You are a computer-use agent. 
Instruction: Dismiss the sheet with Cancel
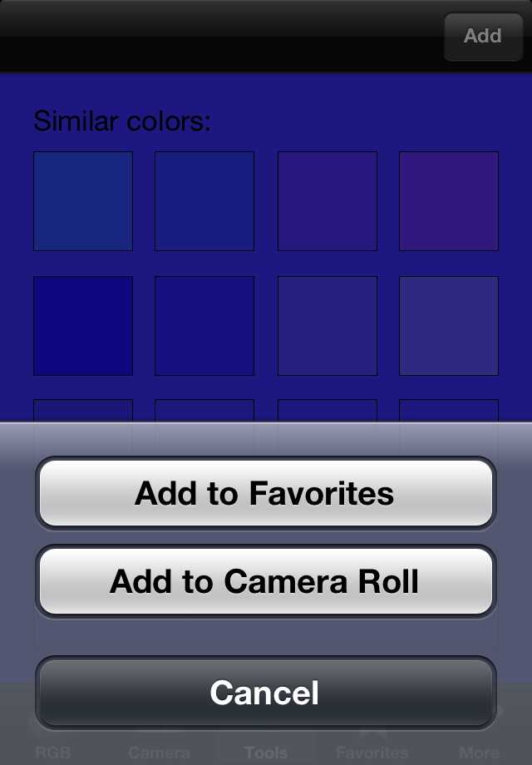[x=266, y=693]
